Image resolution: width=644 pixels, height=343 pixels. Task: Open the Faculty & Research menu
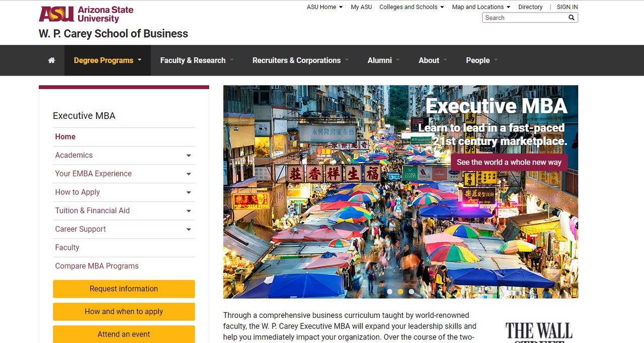[197, 60]
